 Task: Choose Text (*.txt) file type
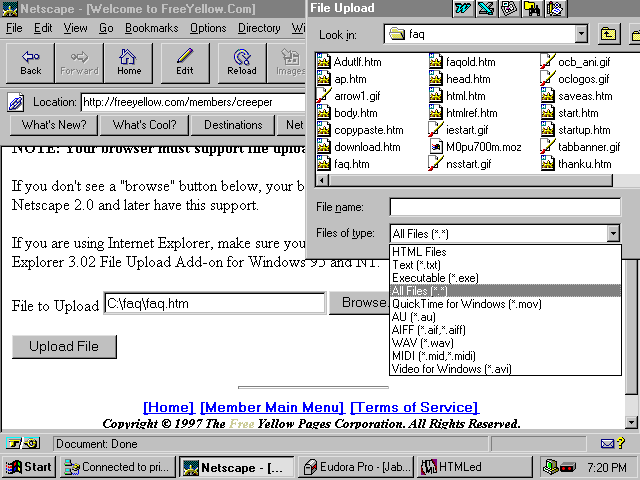click(505, 265)
